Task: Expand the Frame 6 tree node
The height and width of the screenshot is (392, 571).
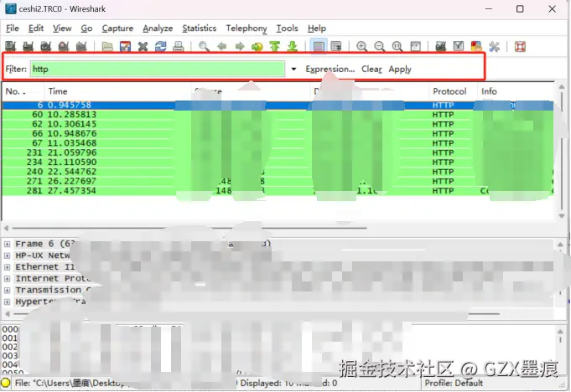Action: (x=7, y=244)
